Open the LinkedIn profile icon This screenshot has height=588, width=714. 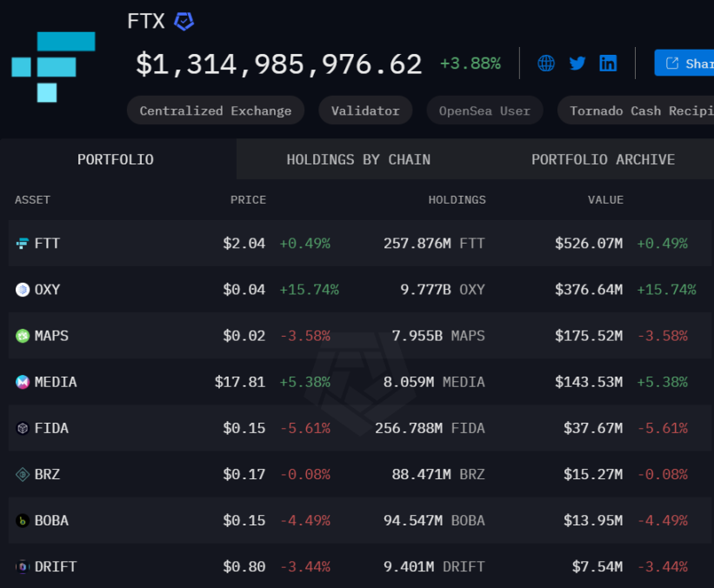[x=608, y=63]
